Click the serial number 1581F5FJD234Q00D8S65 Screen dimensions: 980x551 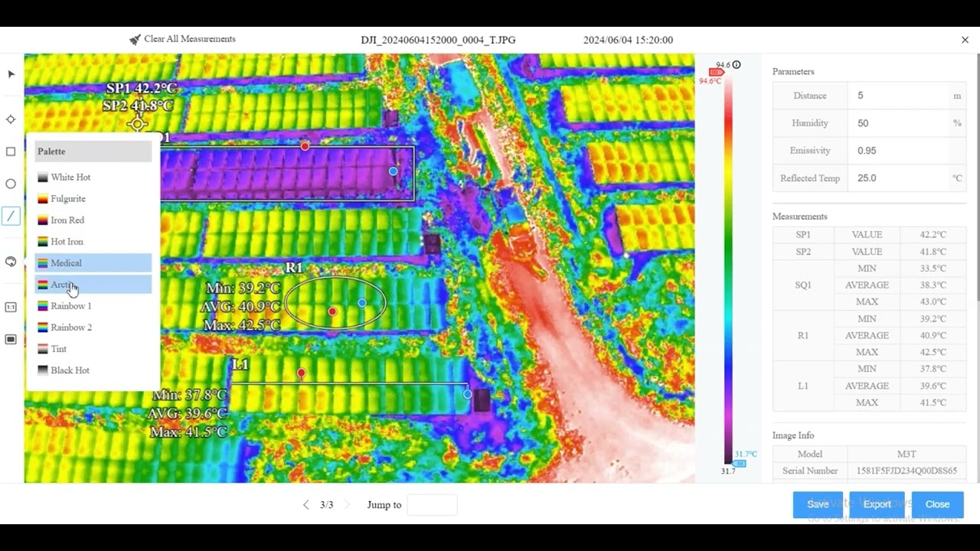906,471
